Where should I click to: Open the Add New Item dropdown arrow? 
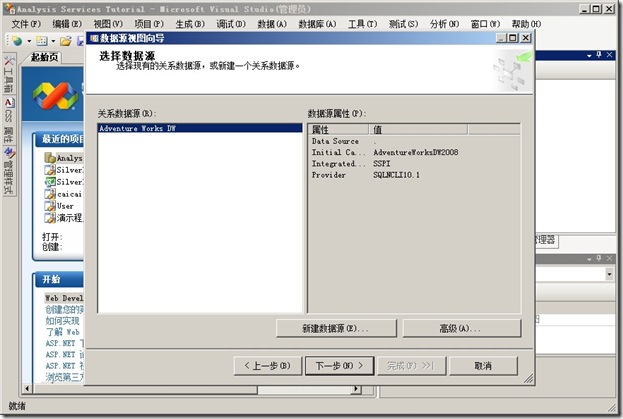(x=53, y=41)
